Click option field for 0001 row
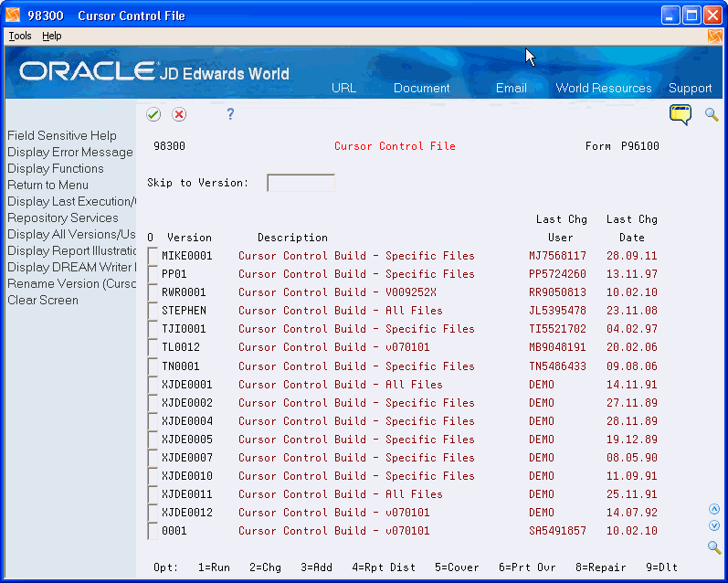Image resolution: width=728 pixels, height=583 pixels. point(153,532)
